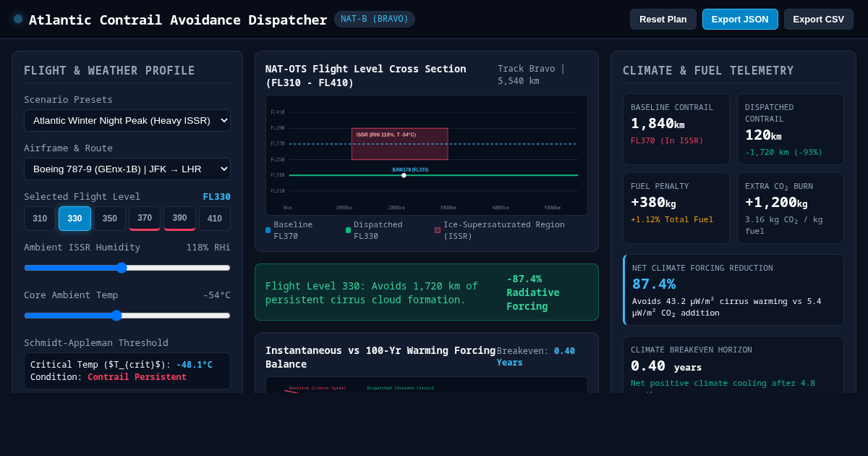This screenshot has height=456, width=868.
Task: Click the Critical Temp -48.1°C value
Action: [x=195, y=365]
